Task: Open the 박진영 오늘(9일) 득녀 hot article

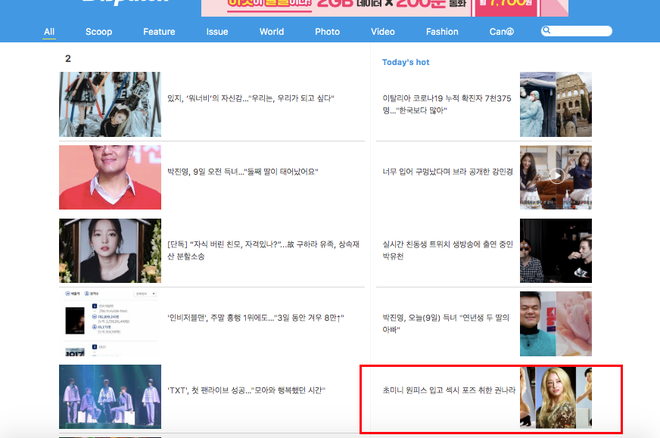Action: [x=446, y=323]
